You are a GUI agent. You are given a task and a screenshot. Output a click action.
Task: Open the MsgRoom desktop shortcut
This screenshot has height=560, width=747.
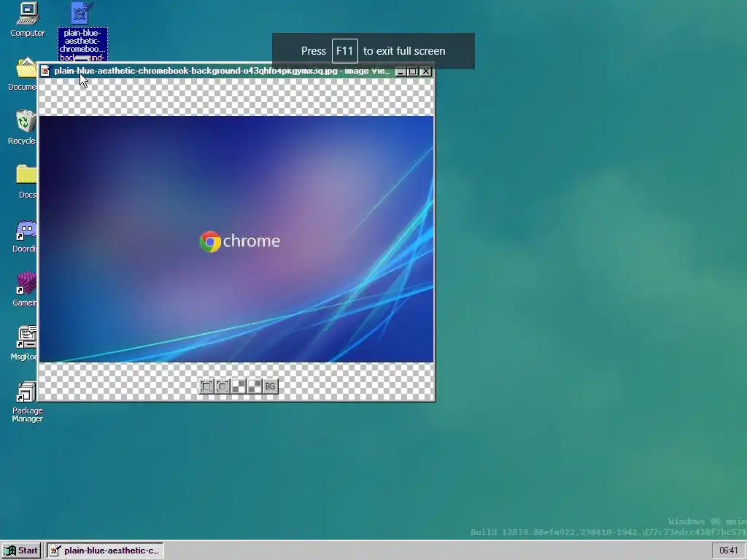(25, 343)
